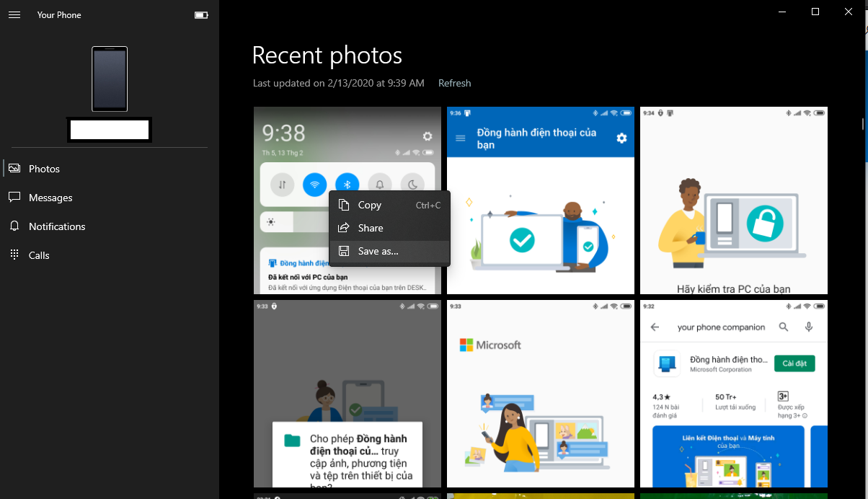Click the photos list vertical scrollbar
This screenshot has width=868, height=499.
click(x=863, y=123)
